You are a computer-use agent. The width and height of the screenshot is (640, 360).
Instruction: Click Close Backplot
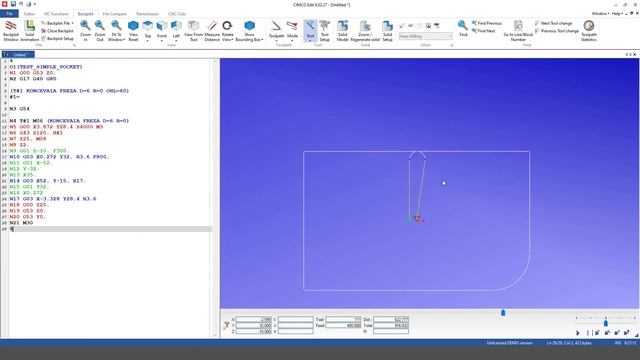point(57,31)
